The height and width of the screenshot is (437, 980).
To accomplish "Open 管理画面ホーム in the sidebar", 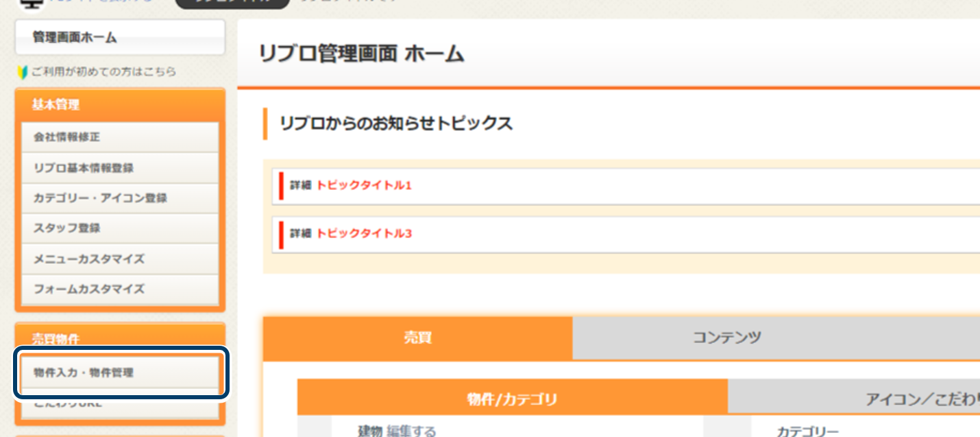I will (x=120, y=38).
